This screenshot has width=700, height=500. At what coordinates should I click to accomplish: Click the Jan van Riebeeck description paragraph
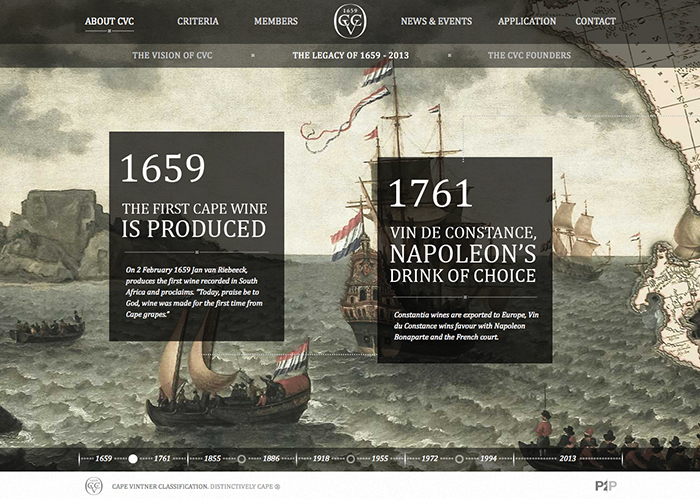[x=194, y=292]
